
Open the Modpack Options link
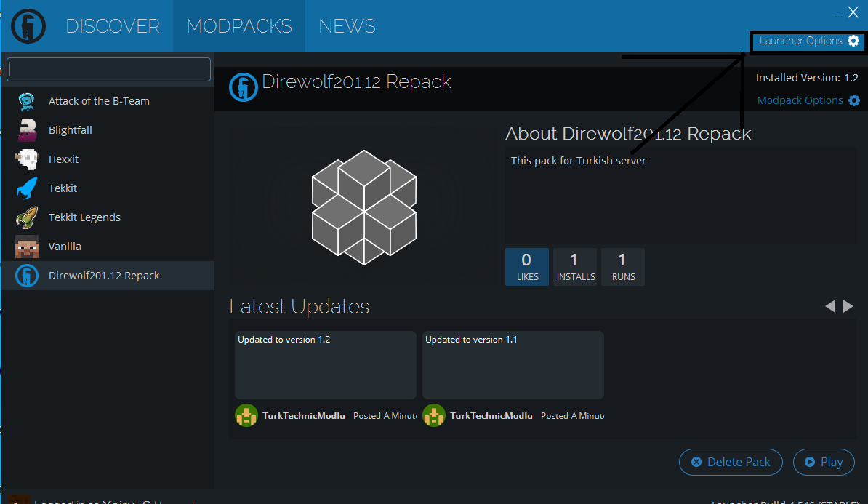pyautogui.click(x=800, y=100)
